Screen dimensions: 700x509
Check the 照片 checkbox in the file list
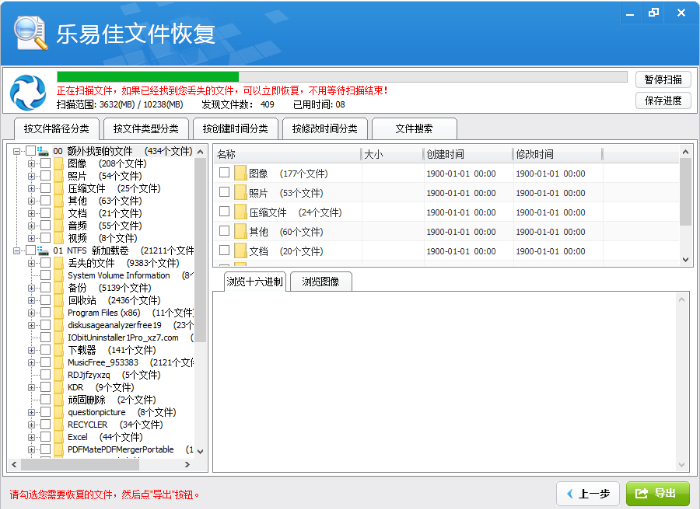click(224, 193)
